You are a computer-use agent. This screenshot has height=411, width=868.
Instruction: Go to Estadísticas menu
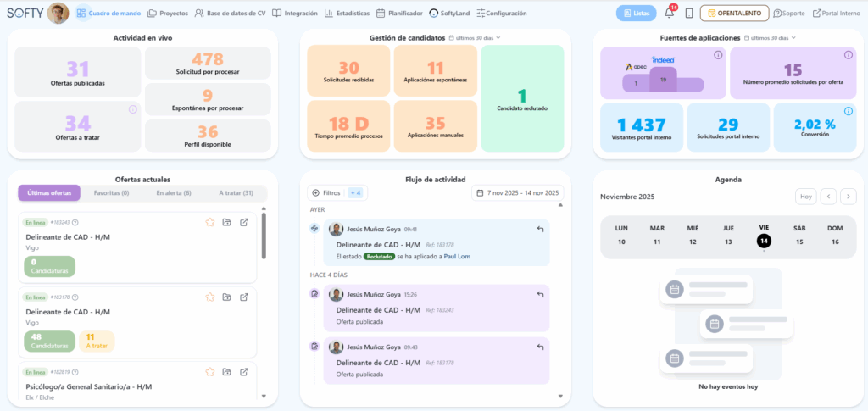coord(347,14)
